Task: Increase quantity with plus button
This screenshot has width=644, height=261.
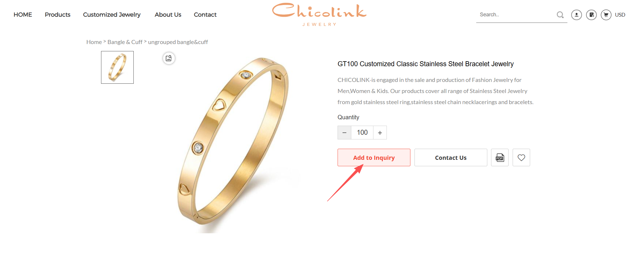Action: point(380,133)
